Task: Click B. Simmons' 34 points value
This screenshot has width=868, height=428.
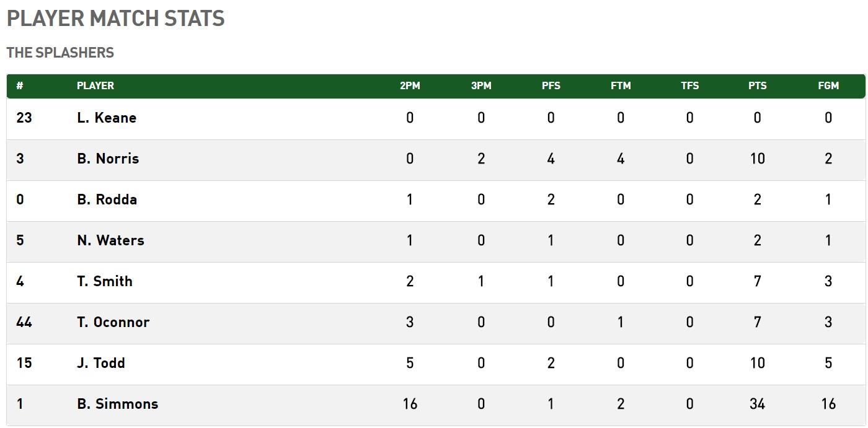Action: tap(757, 404)
